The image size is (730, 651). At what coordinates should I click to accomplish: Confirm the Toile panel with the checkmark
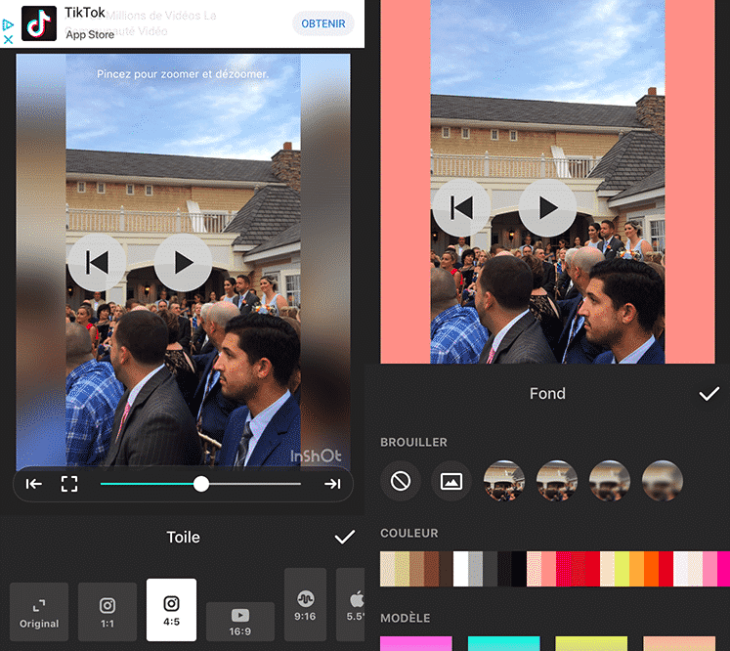coord(344,537)
